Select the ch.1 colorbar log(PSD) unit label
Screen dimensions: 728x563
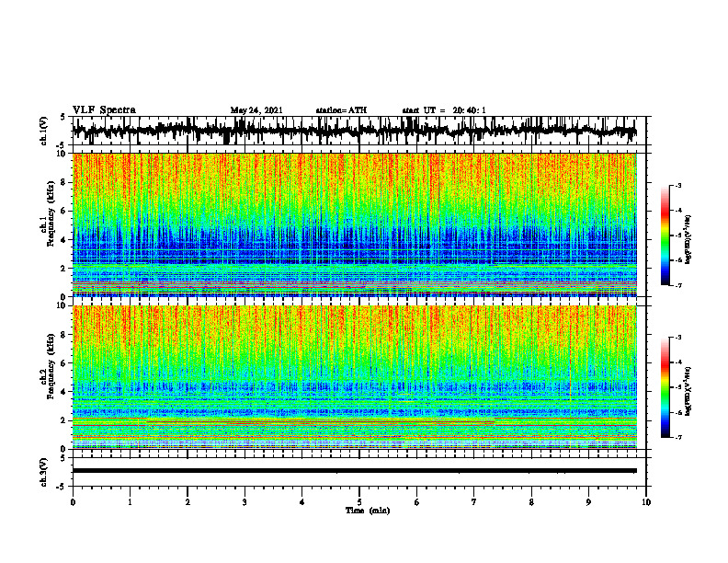[688, 240]
